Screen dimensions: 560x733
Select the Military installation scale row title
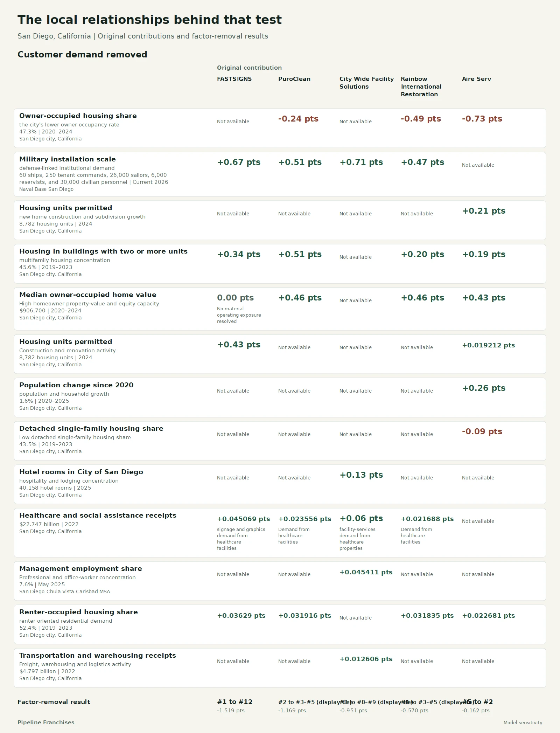point(68,159)
